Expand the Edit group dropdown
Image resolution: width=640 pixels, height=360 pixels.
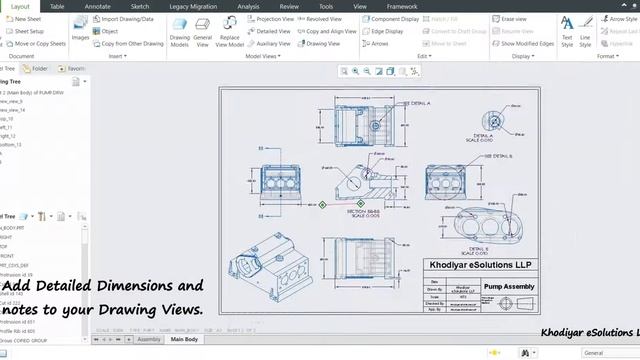tap(424, 56)
